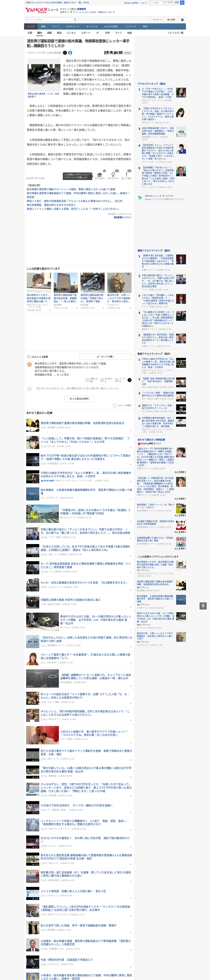Open article 内閣府公用車の事故 赤信号

[x=70, y=600]
